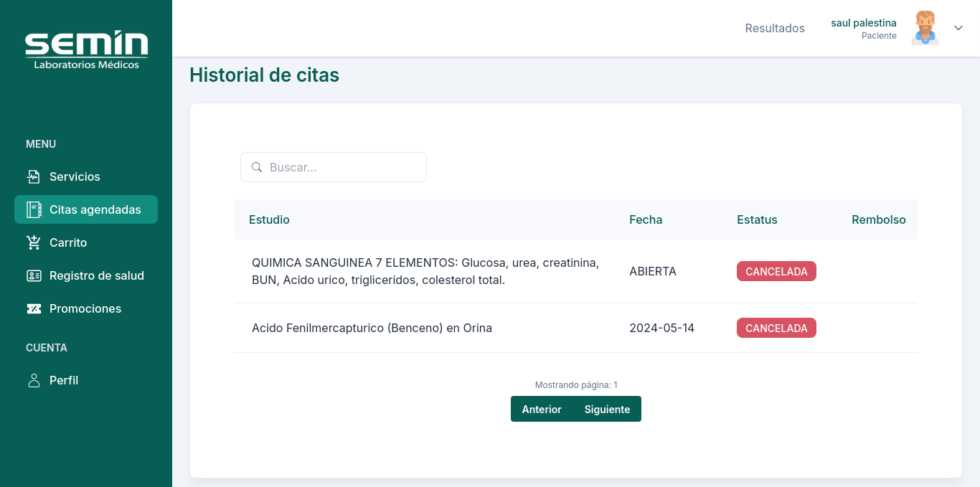980x487 pixels.
Task: Click the Siguiente pagination button
Action: (x=607, y=409)
